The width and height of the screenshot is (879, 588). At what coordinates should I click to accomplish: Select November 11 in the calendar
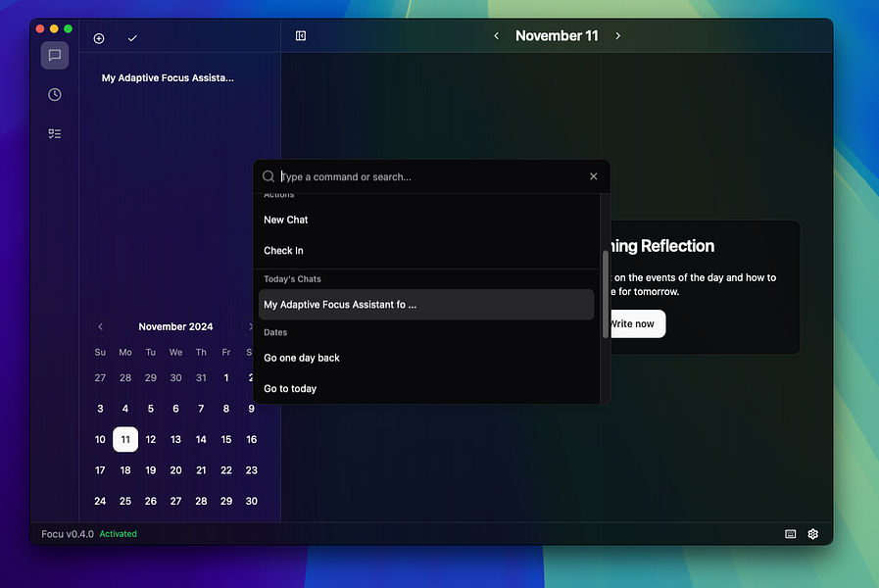(125, 439)
